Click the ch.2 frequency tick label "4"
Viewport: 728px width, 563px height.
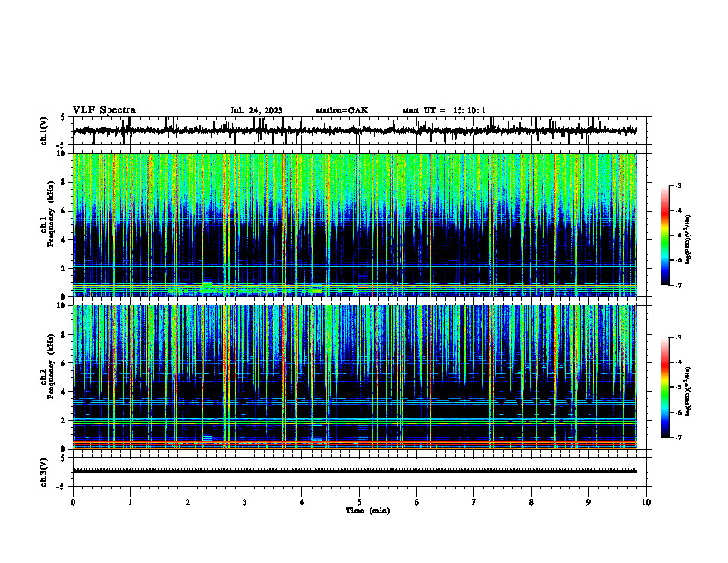tap(65, 392)
